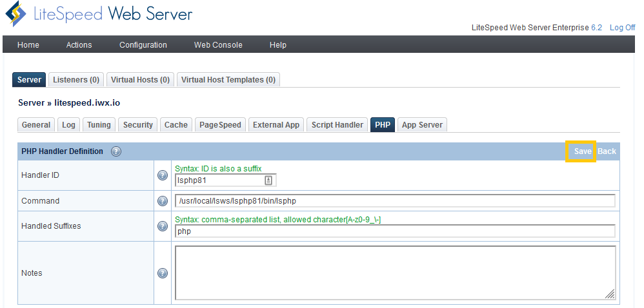The image size is (644, 308).
Task: Click the 'Syntax: ID is also a suffix' hint
Action: (218, 168)
